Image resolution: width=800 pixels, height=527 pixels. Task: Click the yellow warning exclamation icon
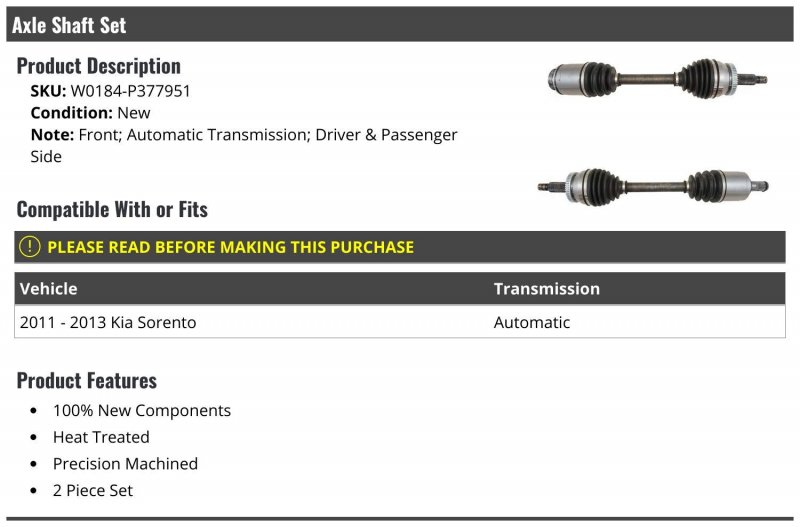[30, 247]
